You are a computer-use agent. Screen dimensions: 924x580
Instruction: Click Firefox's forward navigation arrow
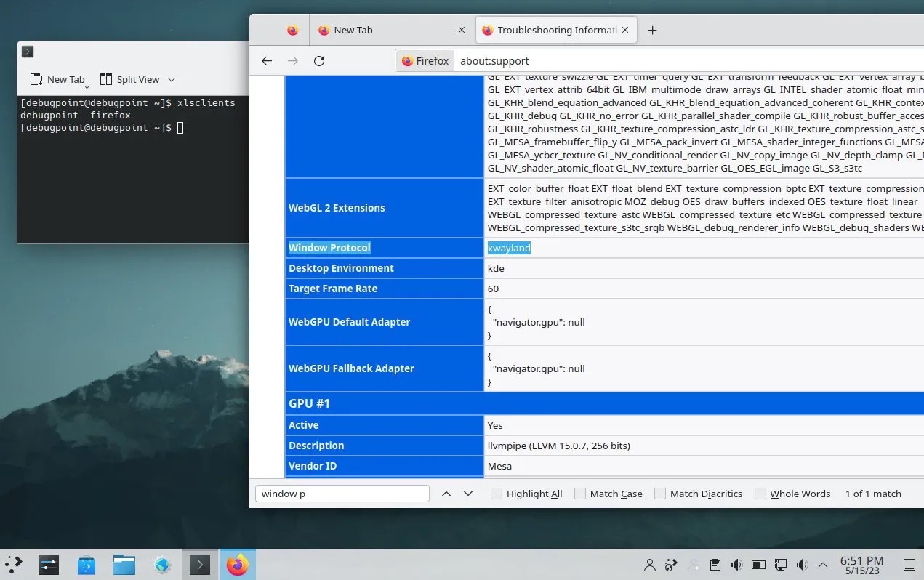point(293,61)
